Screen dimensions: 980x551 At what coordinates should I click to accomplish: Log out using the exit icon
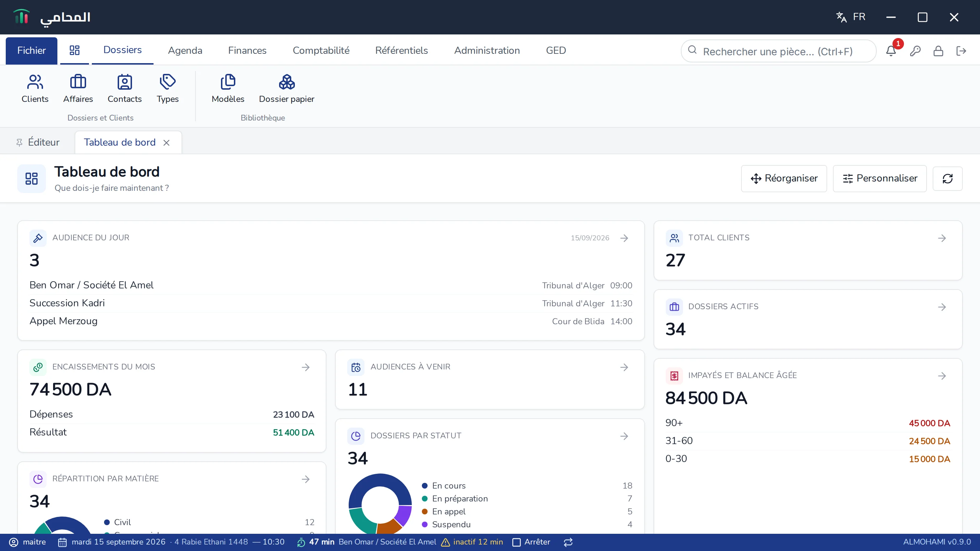click(x=961, y=51)
